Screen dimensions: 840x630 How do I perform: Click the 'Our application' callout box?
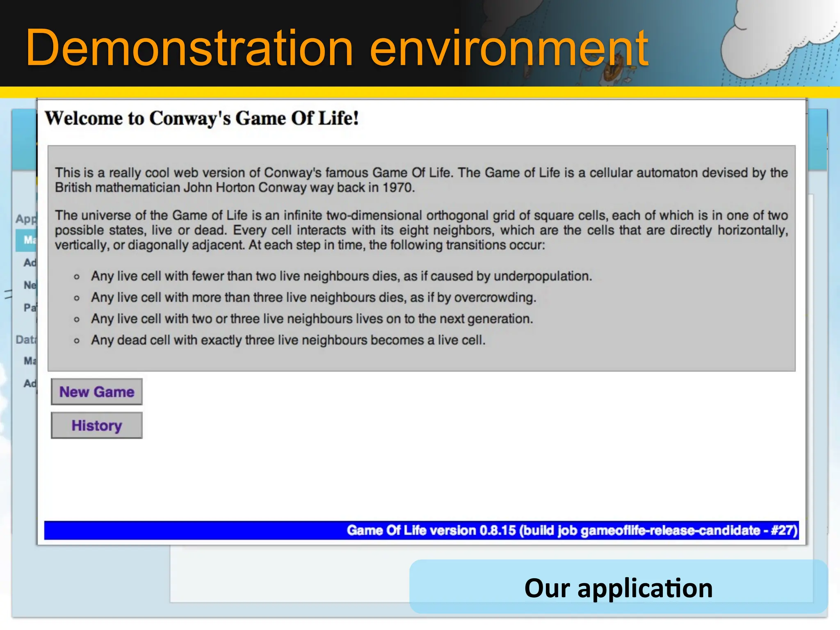(618, 587)
